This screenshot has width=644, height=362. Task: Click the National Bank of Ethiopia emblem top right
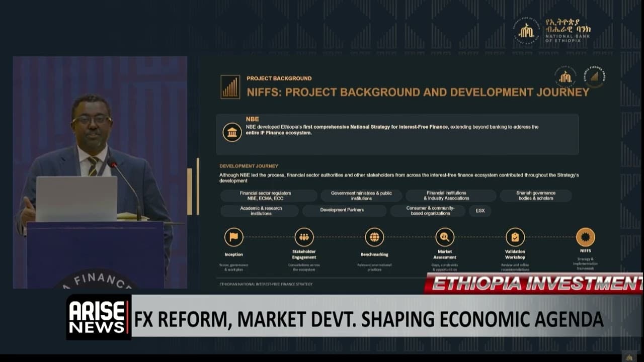click(527, 30)
